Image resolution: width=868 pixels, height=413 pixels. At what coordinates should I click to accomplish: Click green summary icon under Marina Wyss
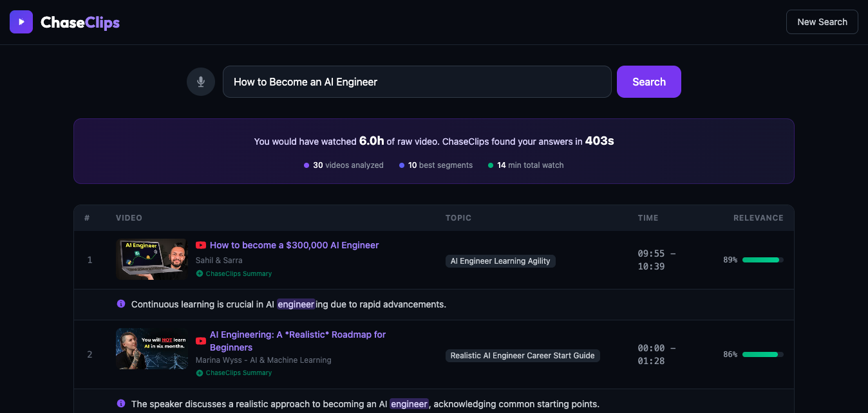[200, 372]
